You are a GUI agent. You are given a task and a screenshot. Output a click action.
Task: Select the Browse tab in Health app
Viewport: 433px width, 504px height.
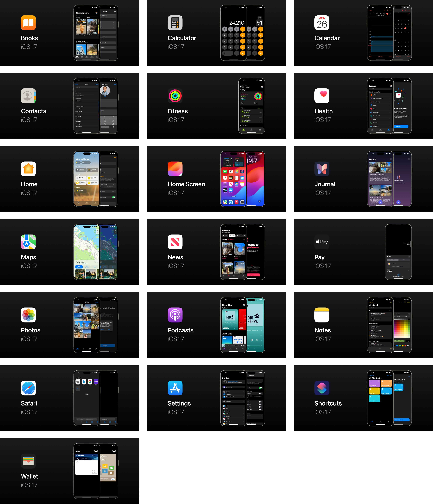pos(388,130)
